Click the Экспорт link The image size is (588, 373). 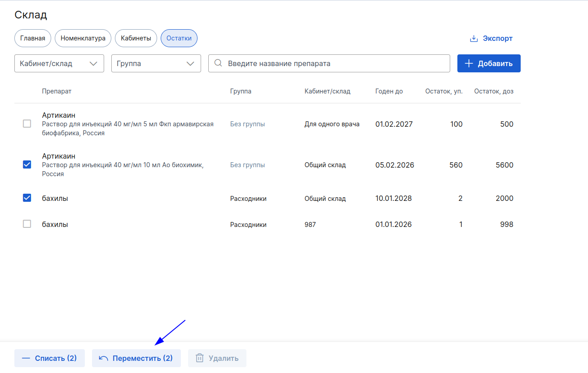click(x=491, y=39)
